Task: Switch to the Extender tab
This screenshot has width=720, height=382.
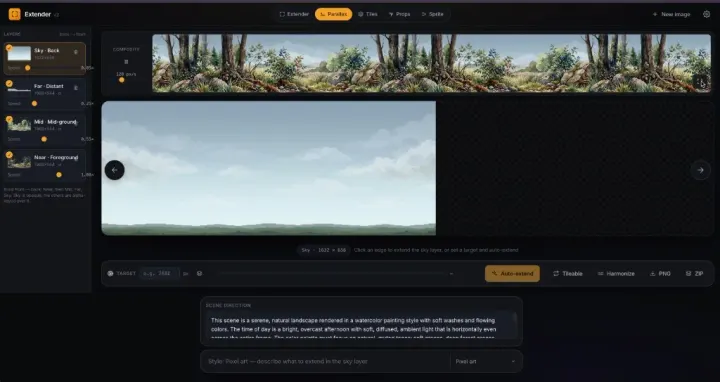Action: pos(294,14)
